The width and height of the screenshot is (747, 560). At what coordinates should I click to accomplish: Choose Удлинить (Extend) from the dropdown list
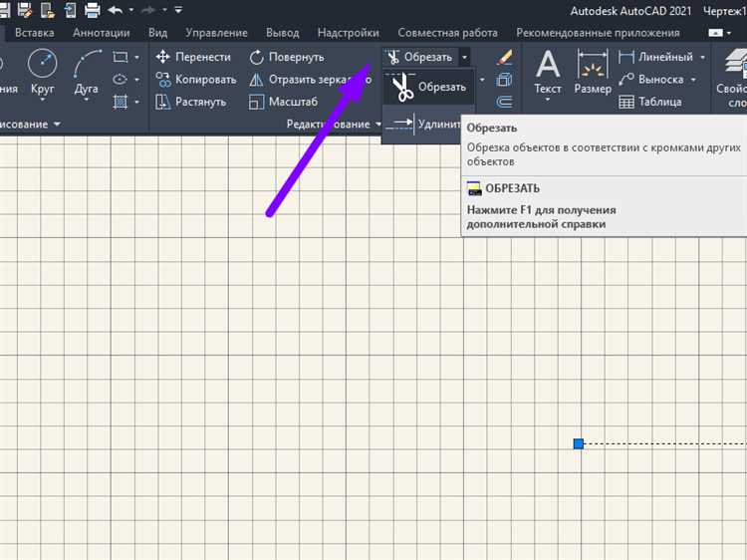(x=428, y=125)
